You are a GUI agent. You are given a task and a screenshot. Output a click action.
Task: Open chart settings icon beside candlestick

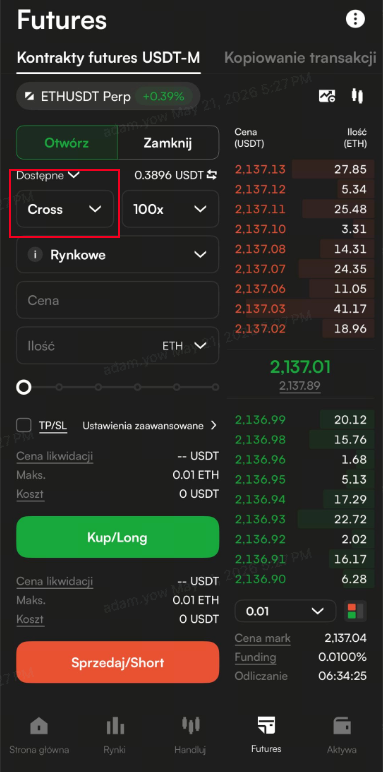pyautogui.click(x=327, y=96)
